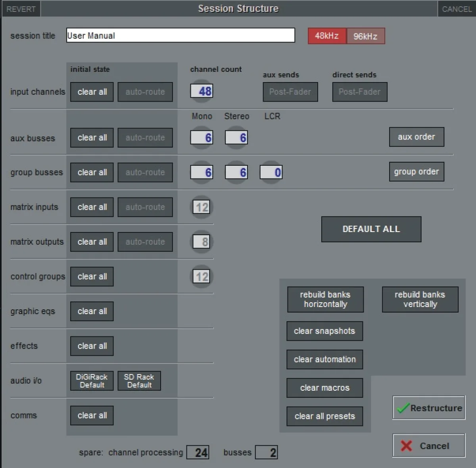Rebuild banks horizontally

point(325,299)
